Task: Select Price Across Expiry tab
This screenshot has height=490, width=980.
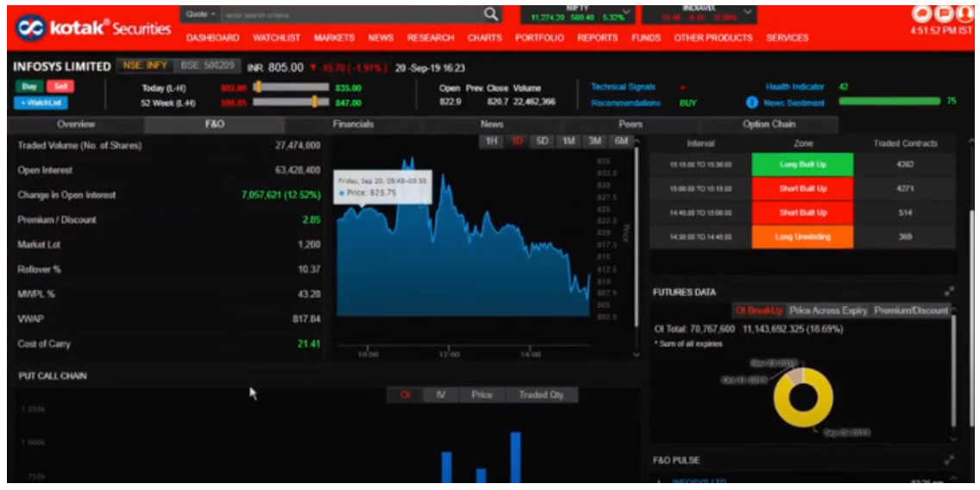Action: pos(828,311)
